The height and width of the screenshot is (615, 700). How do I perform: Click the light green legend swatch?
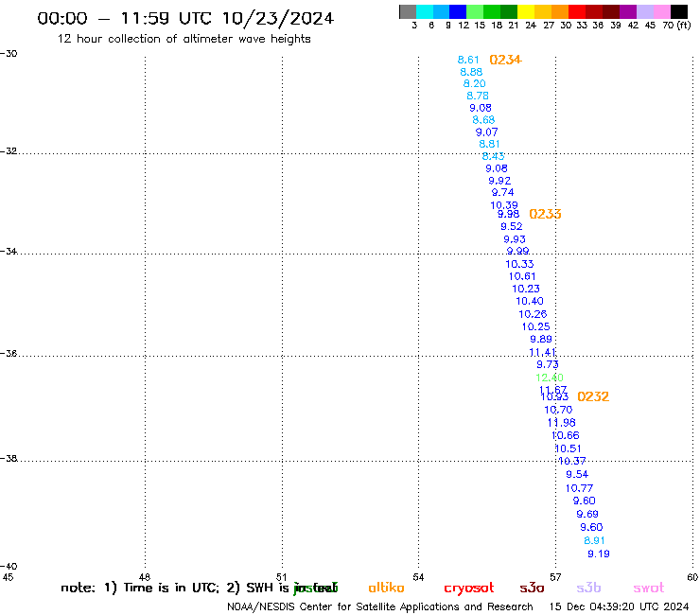pyautogui.click(x=475, y=11)
